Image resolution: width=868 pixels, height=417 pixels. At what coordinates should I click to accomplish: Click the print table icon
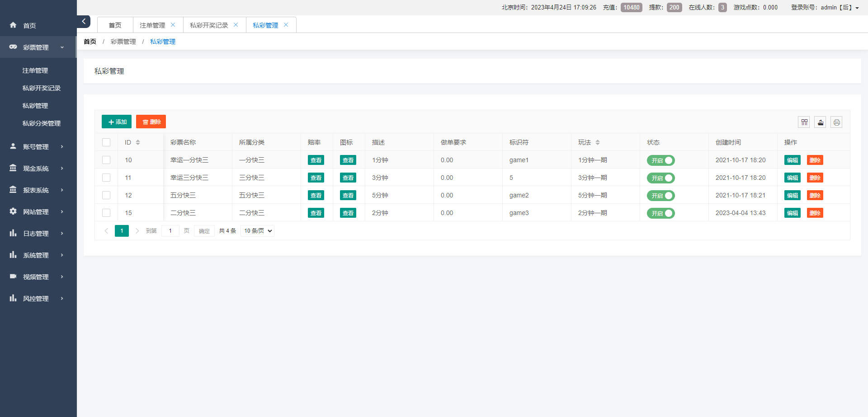(836, 122)
